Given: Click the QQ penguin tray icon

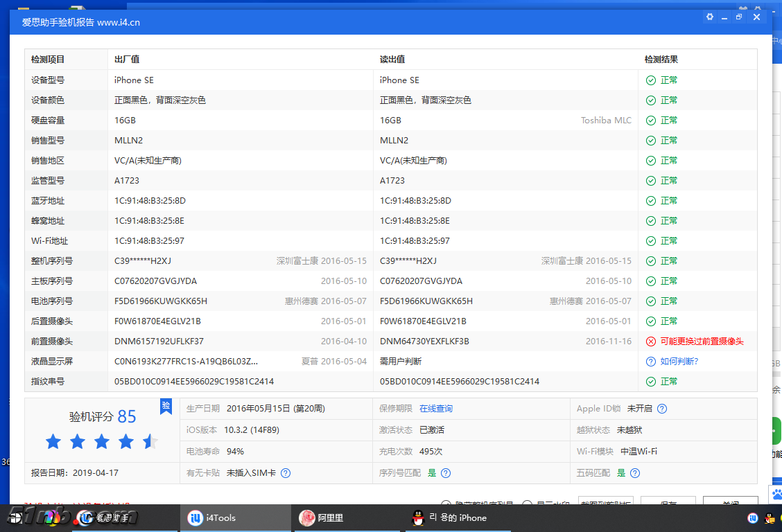Looking at the screenshot, I should (x=770, y=517).
